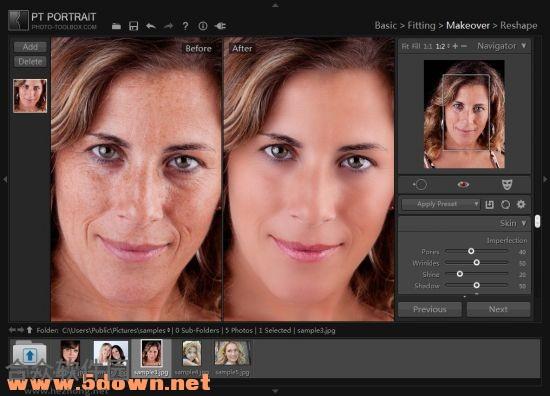Collapse the right panel arrow

tap(545, 179)
